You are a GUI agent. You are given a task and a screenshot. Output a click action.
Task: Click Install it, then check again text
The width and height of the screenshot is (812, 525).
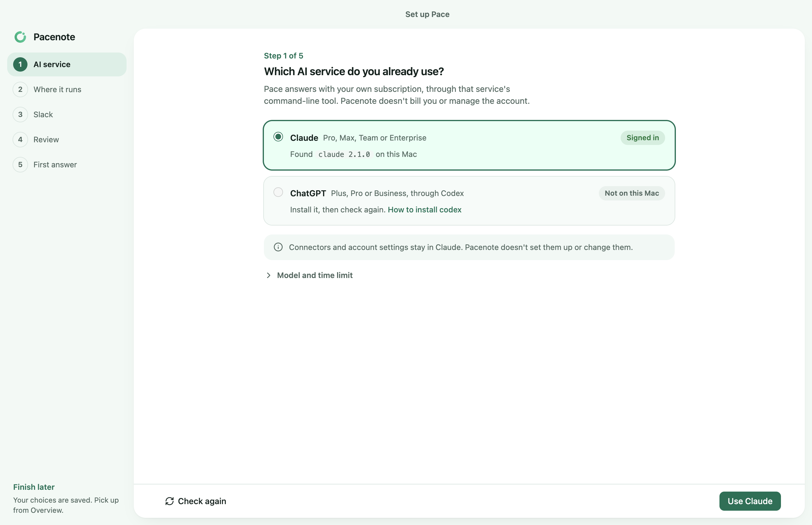click(x=338, y=210)
